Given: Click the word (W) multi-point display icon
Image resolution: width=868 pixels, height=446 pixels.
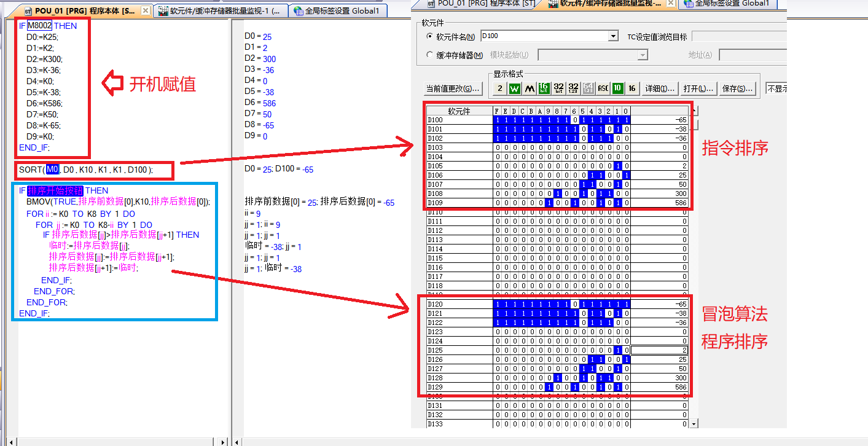Looking at the screenshot, I should click(514, 88).
